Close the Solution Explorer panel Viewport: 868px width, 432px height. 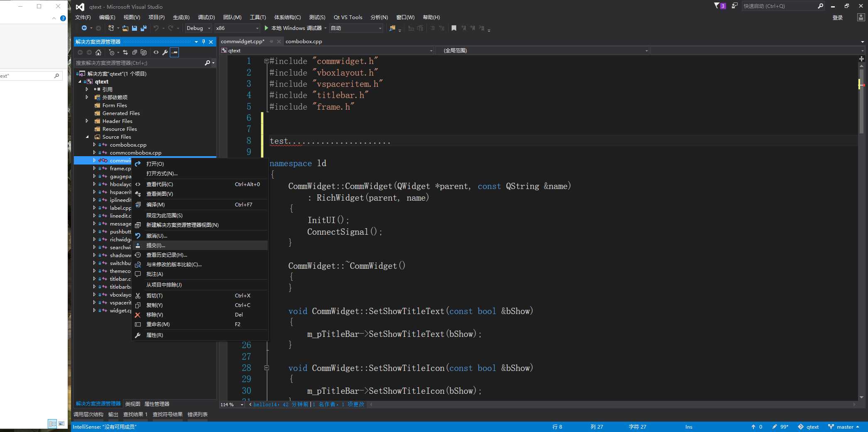point(211,42)
